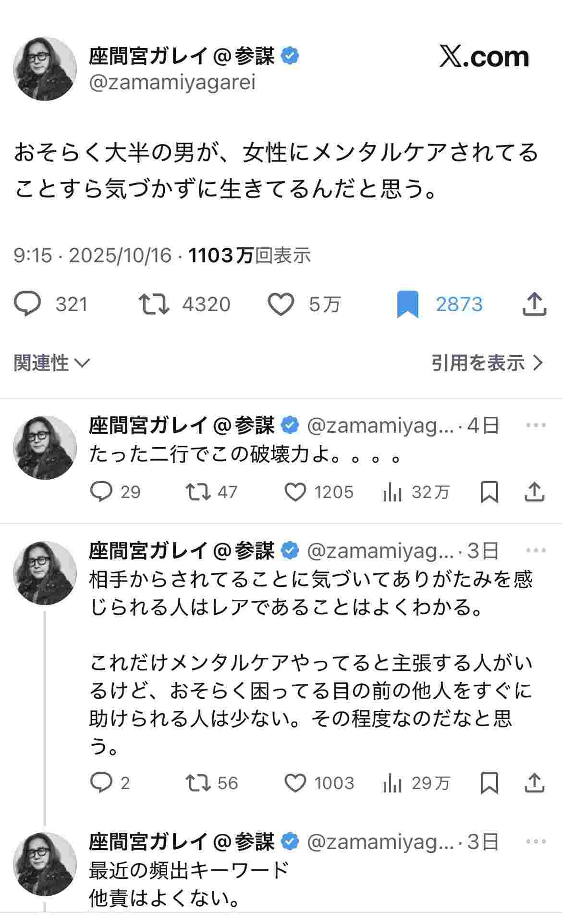Repost the main post with 4320 reposts

click(x=154, y=304)
